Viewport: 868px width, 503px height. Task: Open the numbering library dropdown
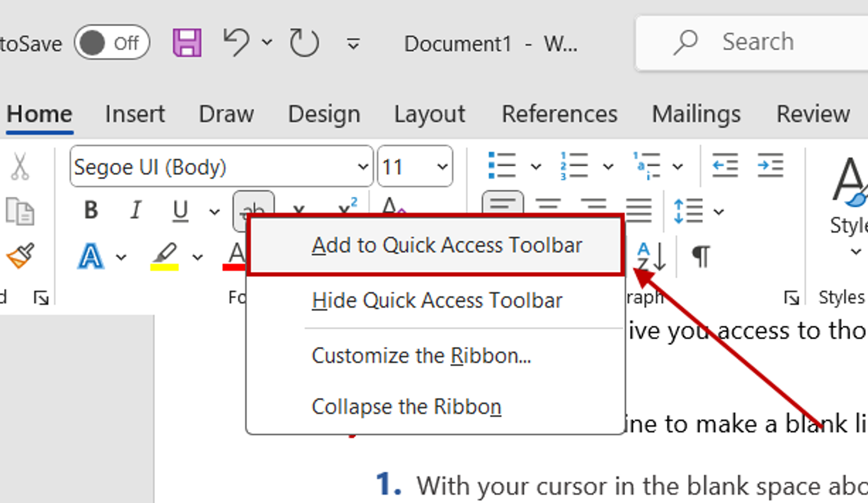pos(608,166)
